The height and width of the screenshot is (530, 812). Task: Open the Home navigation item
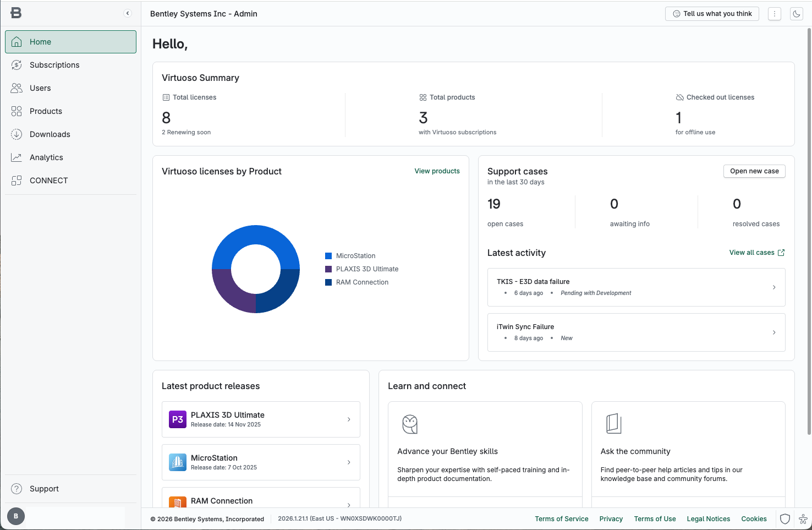[x=70, y=42]
